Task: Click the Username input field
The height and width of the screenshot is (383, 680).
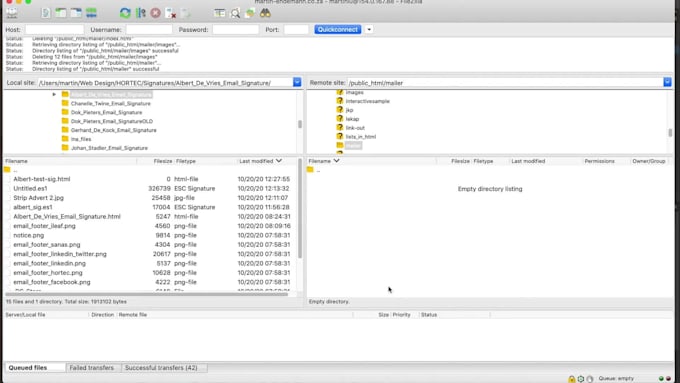Action: [149, 29]
